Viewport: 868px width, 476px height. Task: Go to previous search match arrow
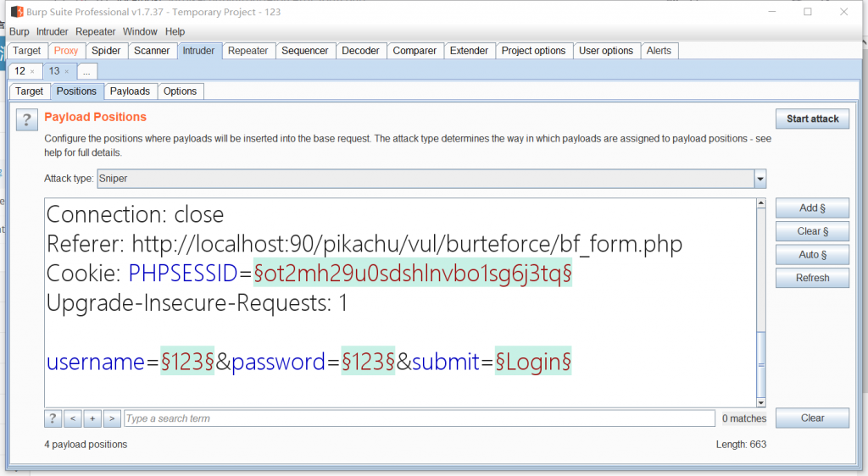pos(73,418)
